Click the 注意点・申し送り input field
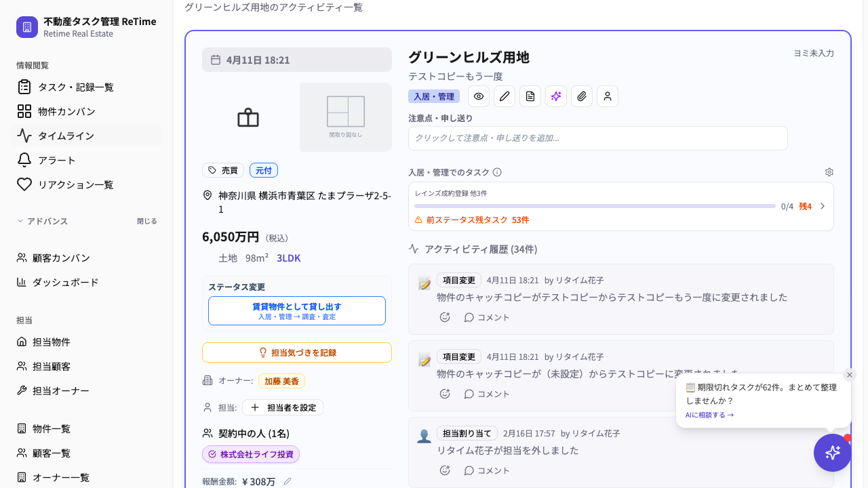Viewport: 868px width, 488px height. coord(598,138)
